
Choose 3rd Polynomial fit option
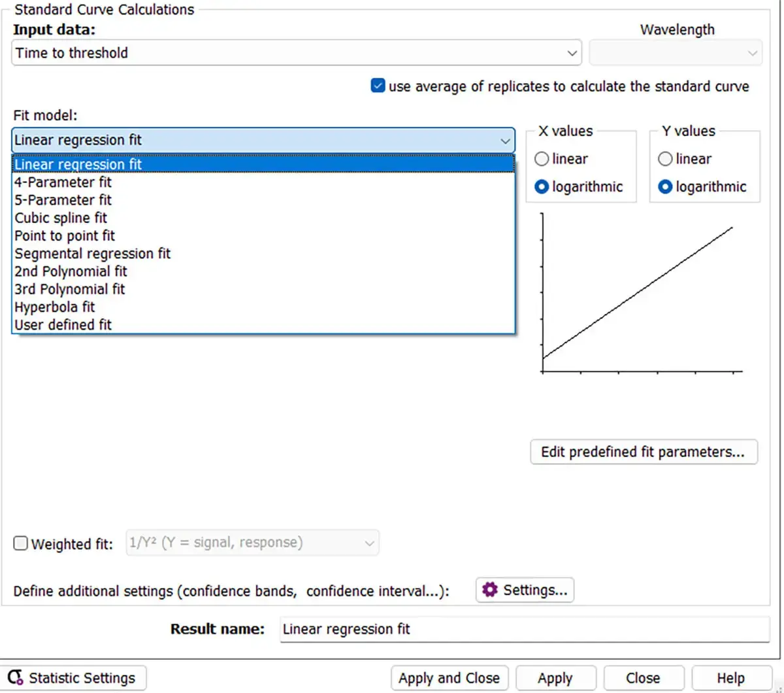pyautogui.click(x=263, y=289)
